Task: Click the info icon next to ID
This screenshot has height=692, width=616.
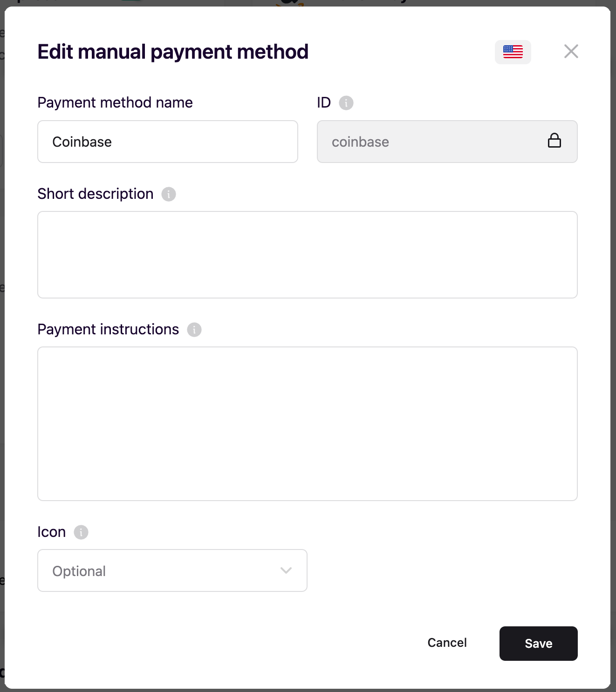Action: coord(346,103)
